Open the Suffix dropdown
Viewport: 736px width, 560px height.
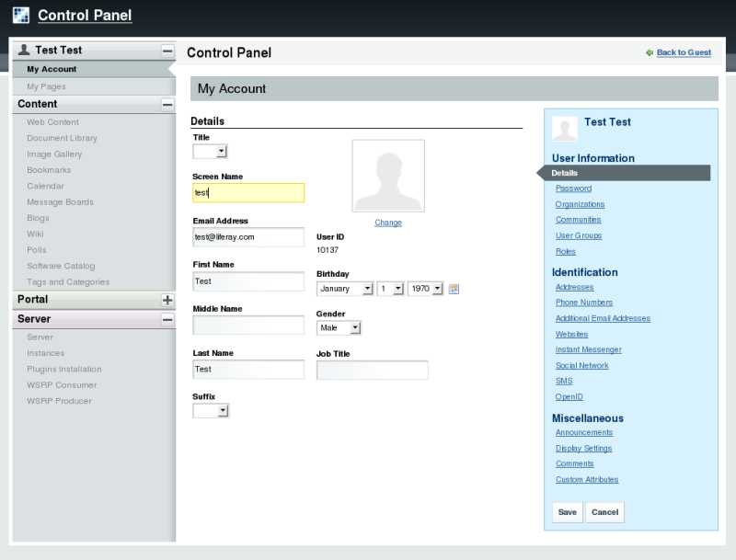pos(211,411)
